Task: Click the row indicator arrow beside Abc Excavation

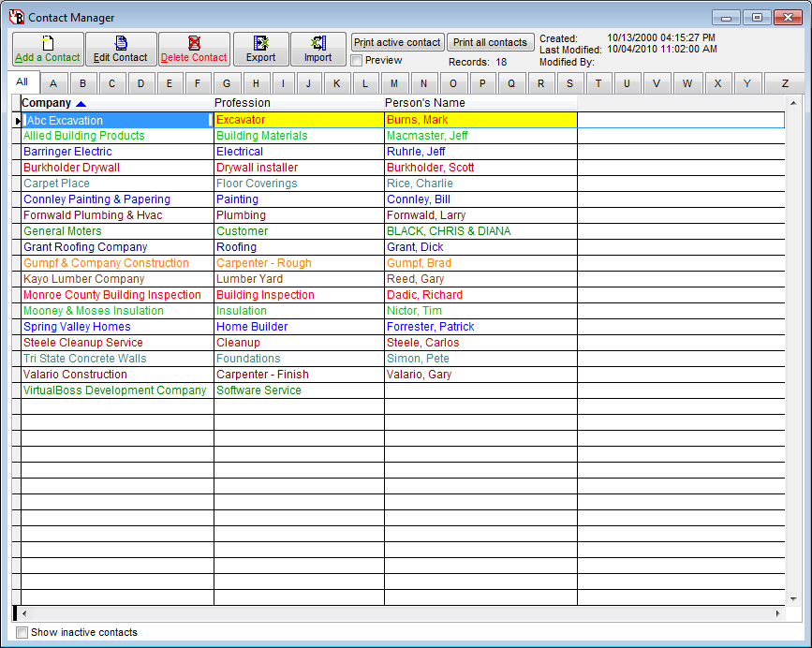Action: pos(17,121)
